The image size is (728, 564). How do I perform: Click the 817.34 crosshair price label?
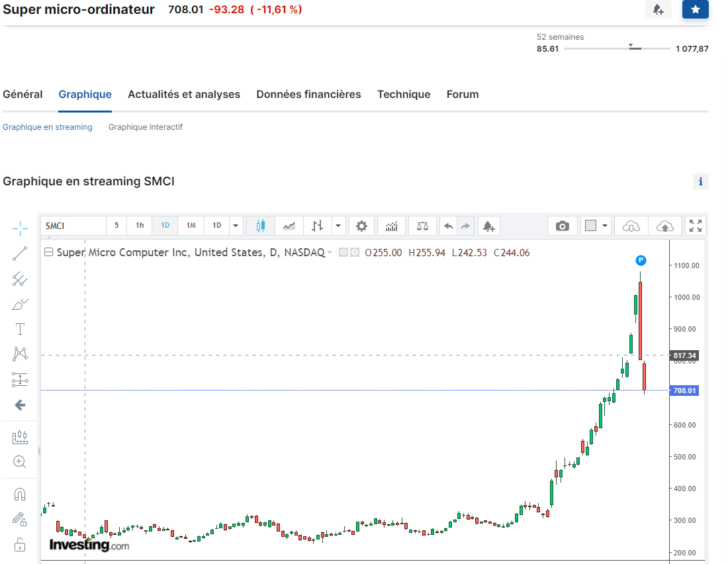click(x=684, y=355)
